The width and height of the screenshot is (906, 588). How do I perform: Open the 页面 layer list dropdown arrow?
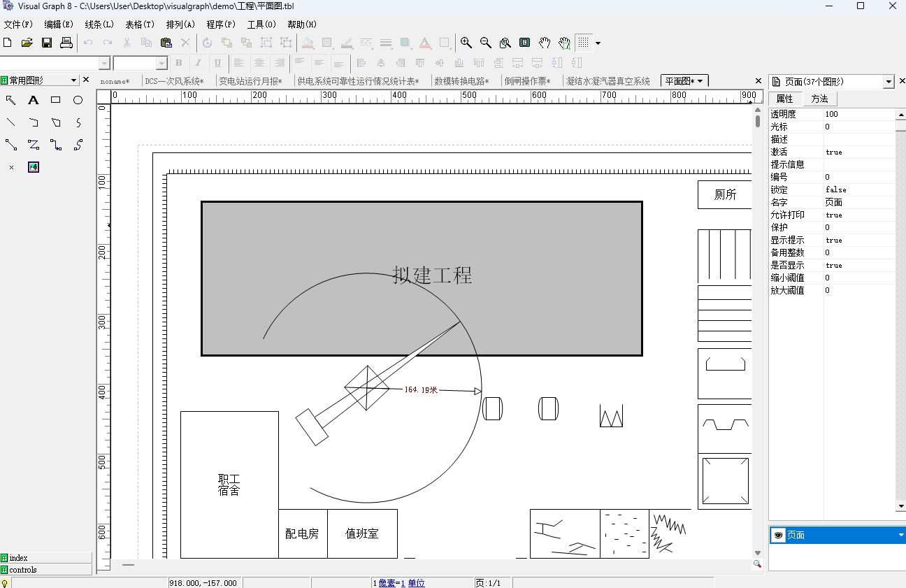[901, 535]
